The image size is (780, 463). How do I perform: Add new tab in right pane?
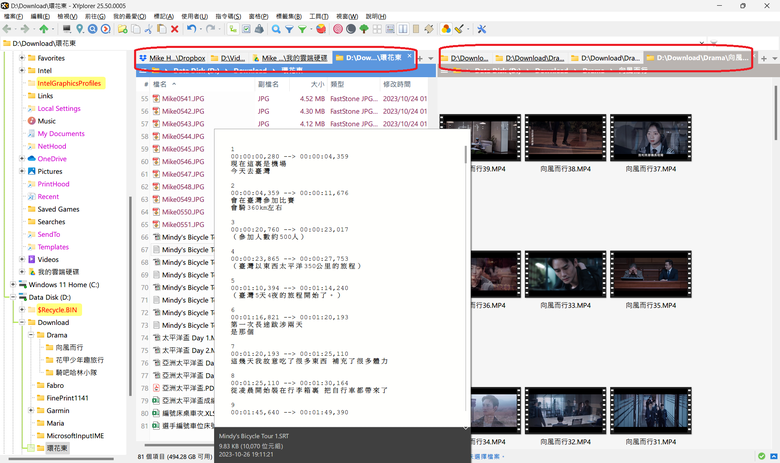tap(764, 58)
